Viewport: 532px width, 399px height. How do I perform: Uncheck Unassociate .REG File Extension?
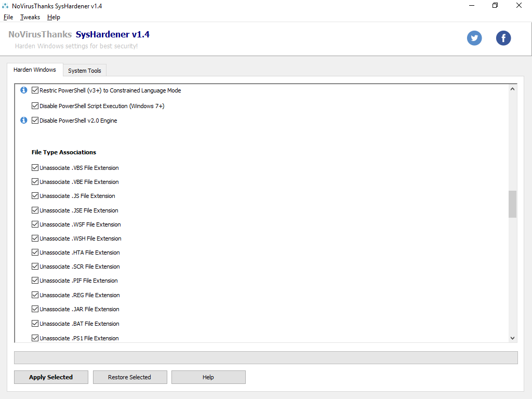point(35,295)
